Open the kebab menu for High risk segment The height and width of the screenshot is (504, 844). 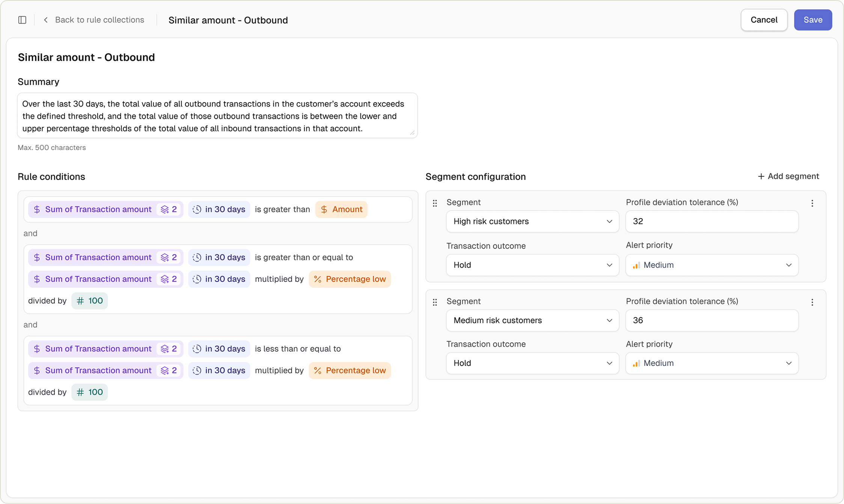812,203
